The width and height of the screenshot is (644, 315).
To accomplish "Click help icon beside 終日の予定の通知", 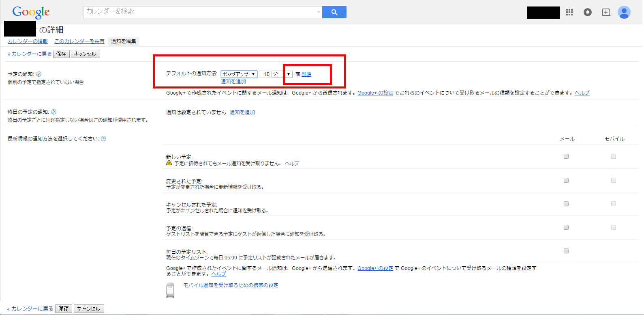I will point(54,112).
